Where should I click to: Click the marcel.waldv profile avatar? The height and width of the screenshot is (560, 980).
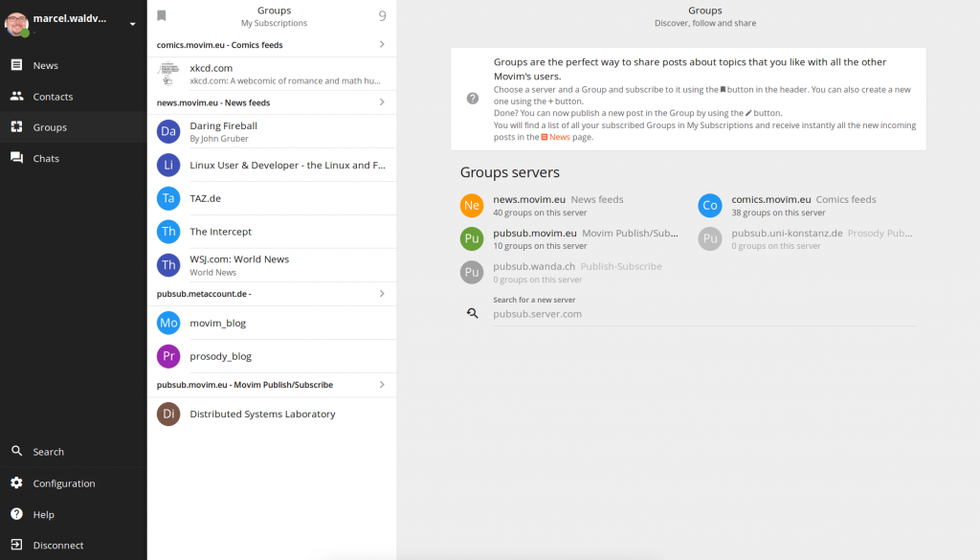16,24
